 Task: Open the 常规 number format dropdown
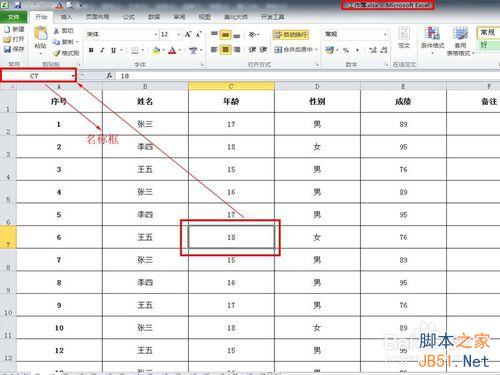[385, 34]
